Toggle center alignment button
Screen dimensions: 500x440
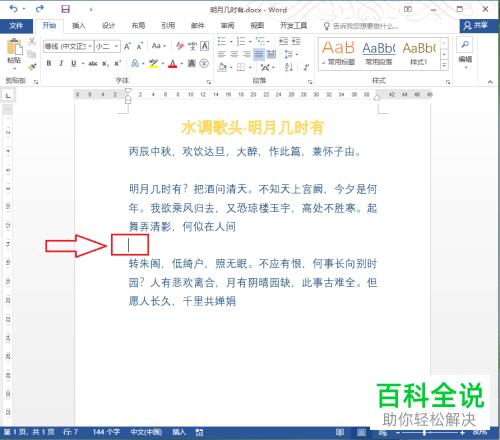pos(234,54)
